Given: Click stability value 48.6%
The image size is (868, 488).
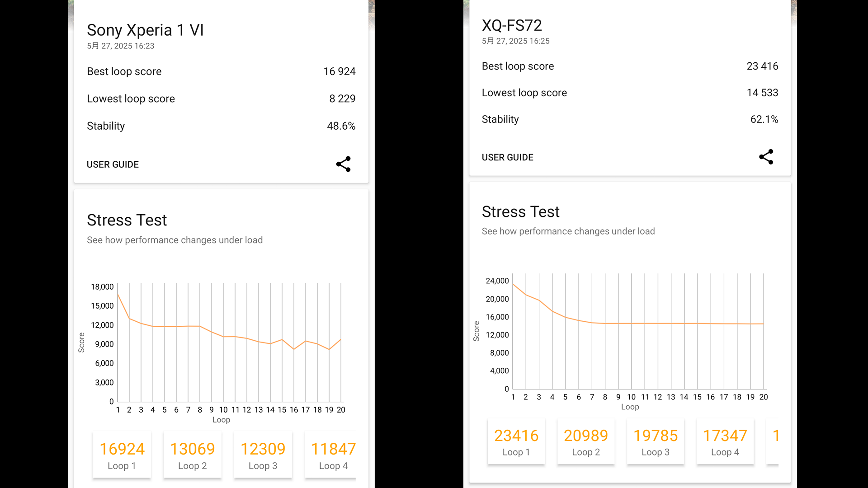Looking at the screenshot, I should coord(341,126).
